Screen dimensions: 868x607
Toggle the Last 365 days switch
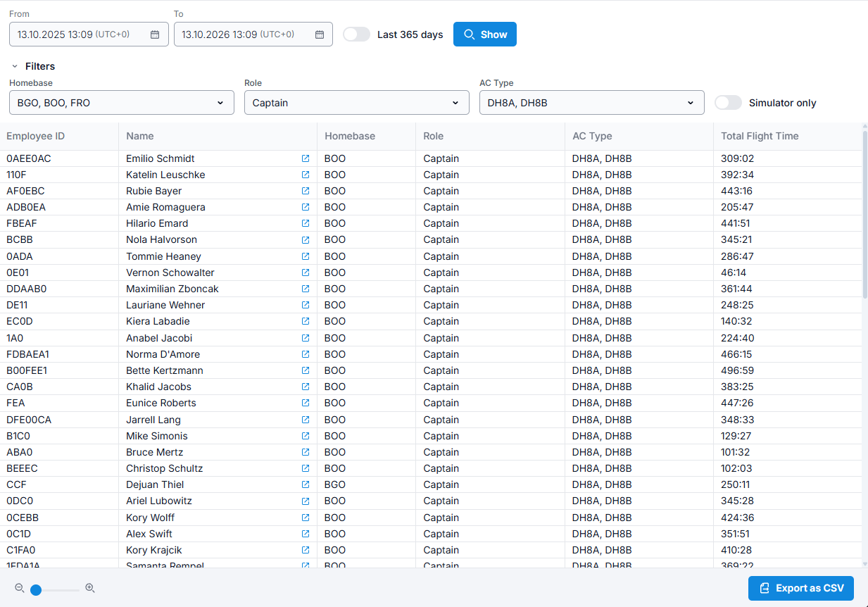(356, 35)
